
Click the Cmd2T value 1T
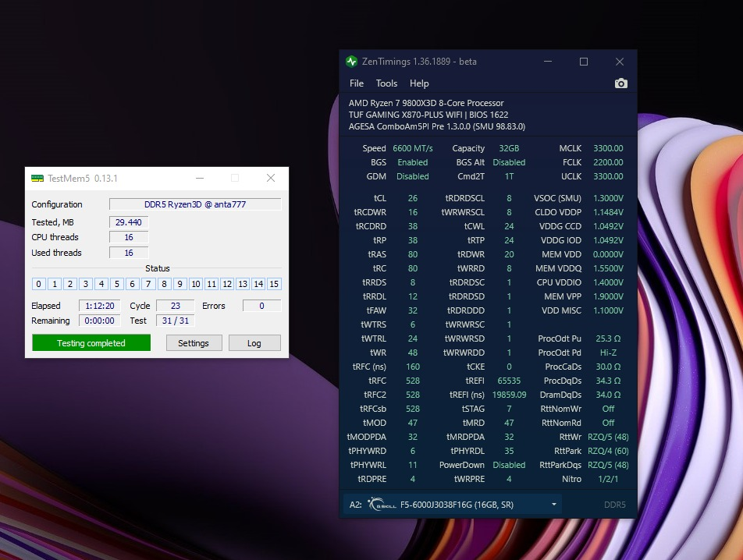(x=509, y=176)
